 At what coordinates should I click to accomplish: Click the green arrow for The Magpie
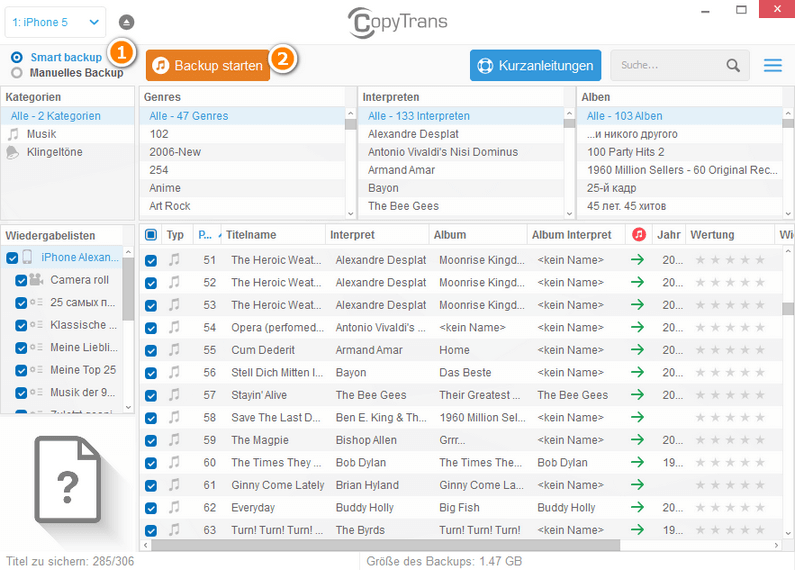click(637, 440)
